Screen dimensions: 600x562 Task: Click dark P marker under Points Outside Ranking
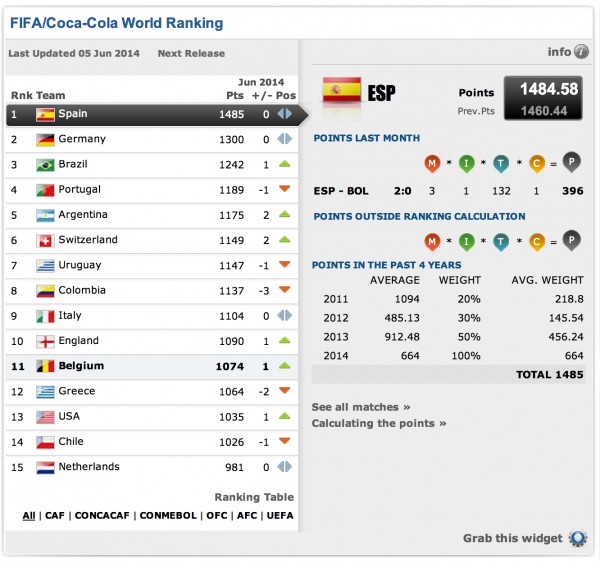click(572, 240)
